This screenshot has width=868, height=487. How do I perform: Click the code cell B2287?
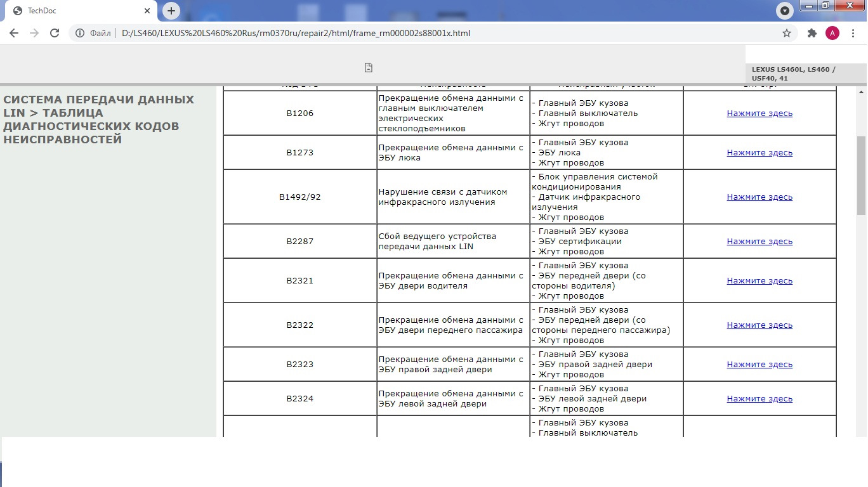(300, 242)
